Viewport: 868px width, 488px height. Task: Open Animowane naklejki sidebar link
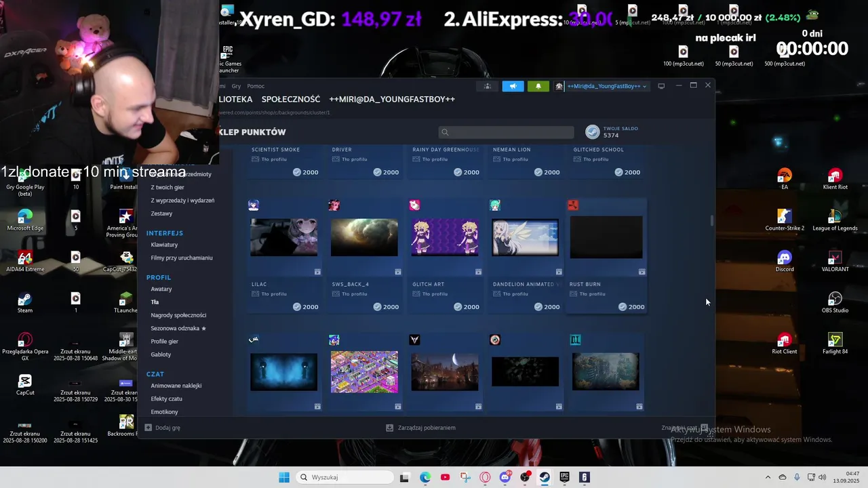coord(176,386)
